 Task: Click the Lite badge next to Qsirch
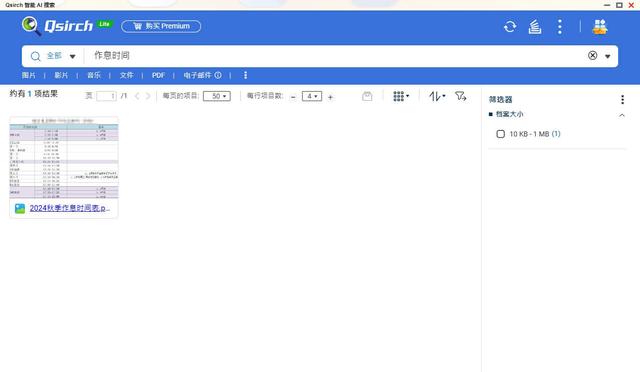104,24
